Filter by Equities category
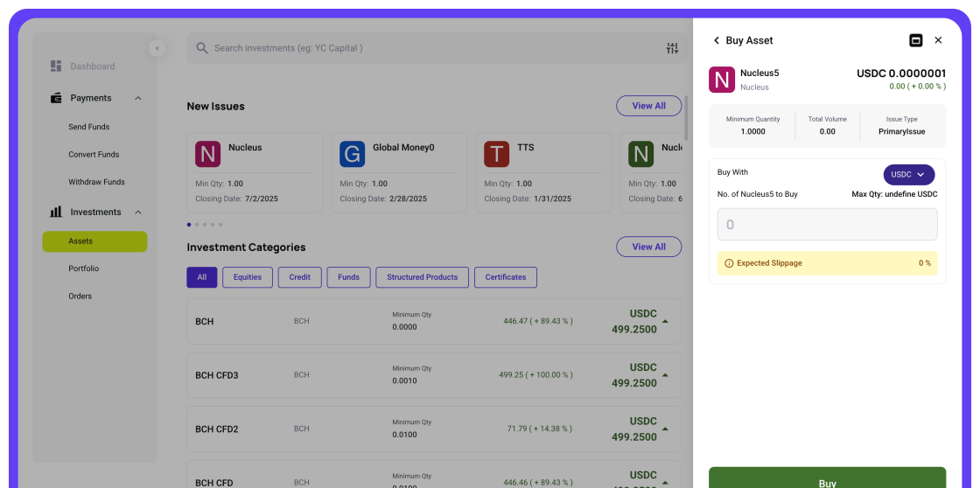The image size is (980, 488). point(248,277)
